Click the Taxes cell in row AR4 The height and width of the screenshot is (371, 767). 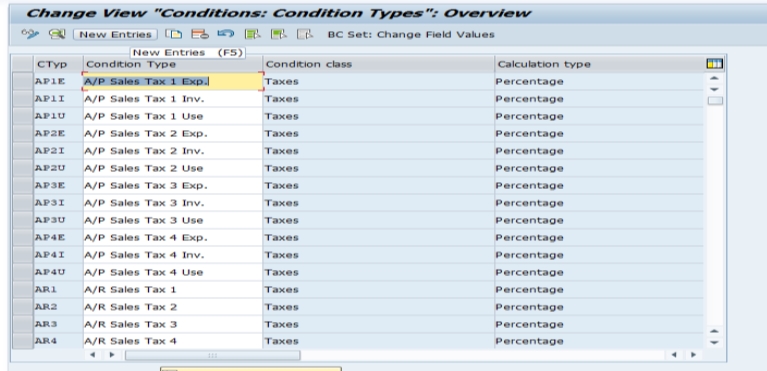(x=379, y=341)
